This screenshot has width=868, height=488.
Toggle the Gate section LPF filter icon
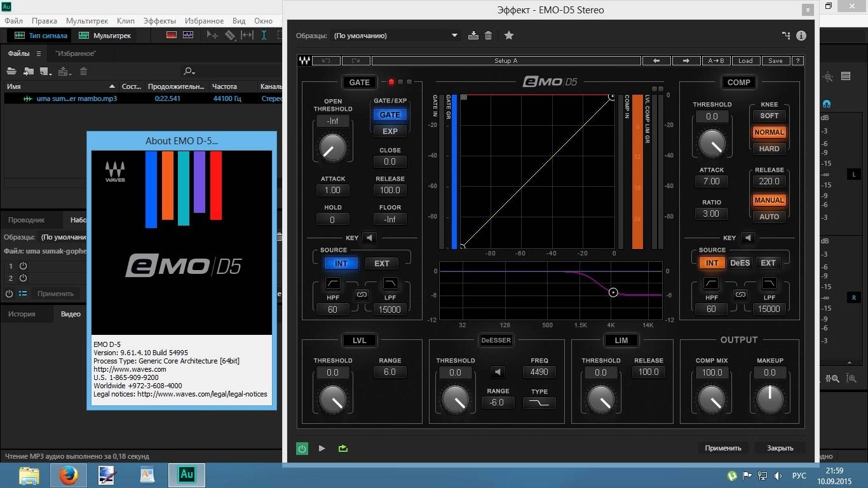pos(390,283)
